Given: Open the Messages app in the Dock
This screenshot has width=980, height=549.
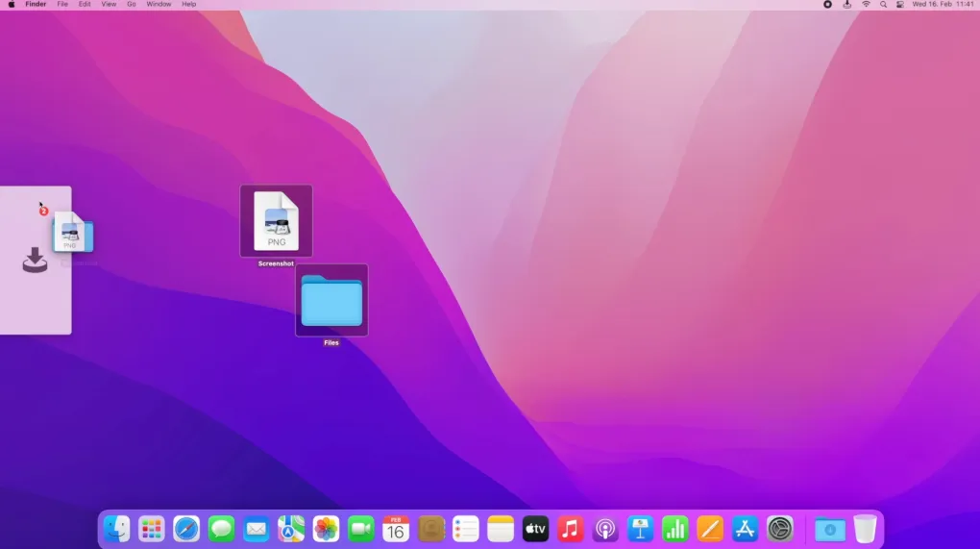Looking at the screenshot, I should pyautogui.click(x=221, y=529).
